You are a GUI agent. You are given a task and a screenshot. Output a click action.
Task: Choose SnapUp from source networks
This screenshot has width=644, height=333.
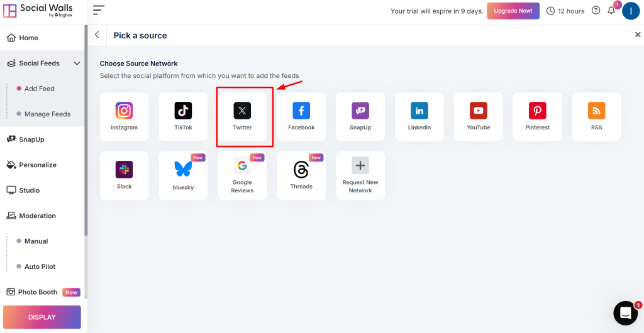[x=360, y=116]
